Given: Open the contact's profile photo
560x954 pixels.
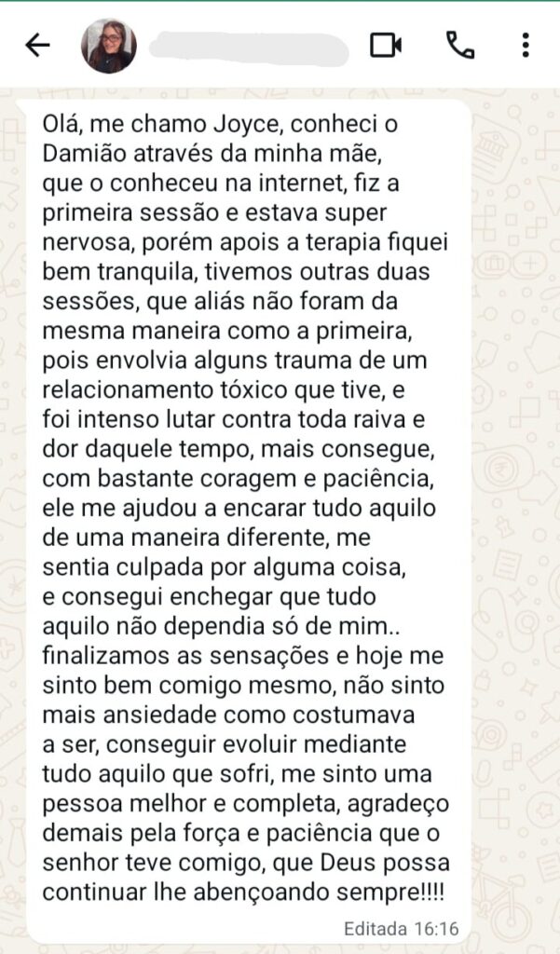Looking at the screenshot, I should pyautogui.click(x=110, y=46).
